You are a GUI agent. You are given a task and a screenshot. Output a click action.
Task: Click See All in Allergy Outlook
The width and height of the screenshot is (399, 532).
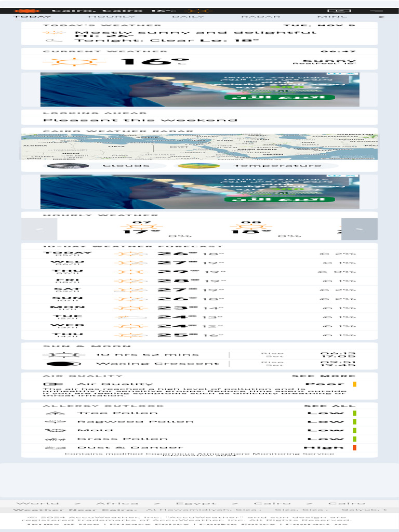(x=329, y=406)
